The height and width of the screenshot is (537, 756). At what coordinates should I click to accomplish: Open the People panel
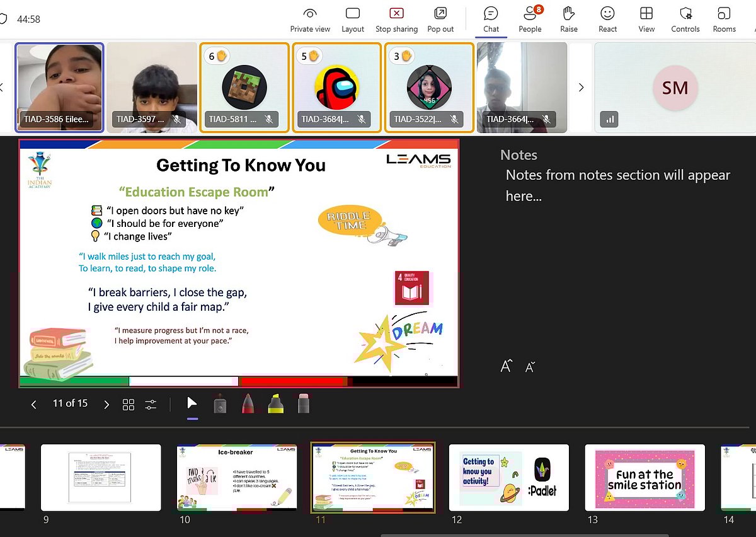point(529,20)
